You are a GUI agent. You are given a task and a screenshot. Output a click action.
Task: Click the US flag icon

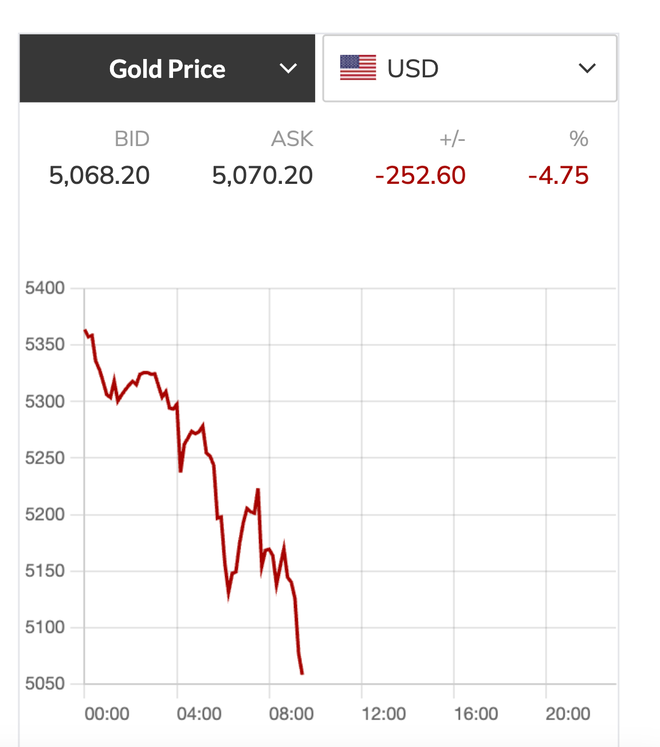[358, 69]
